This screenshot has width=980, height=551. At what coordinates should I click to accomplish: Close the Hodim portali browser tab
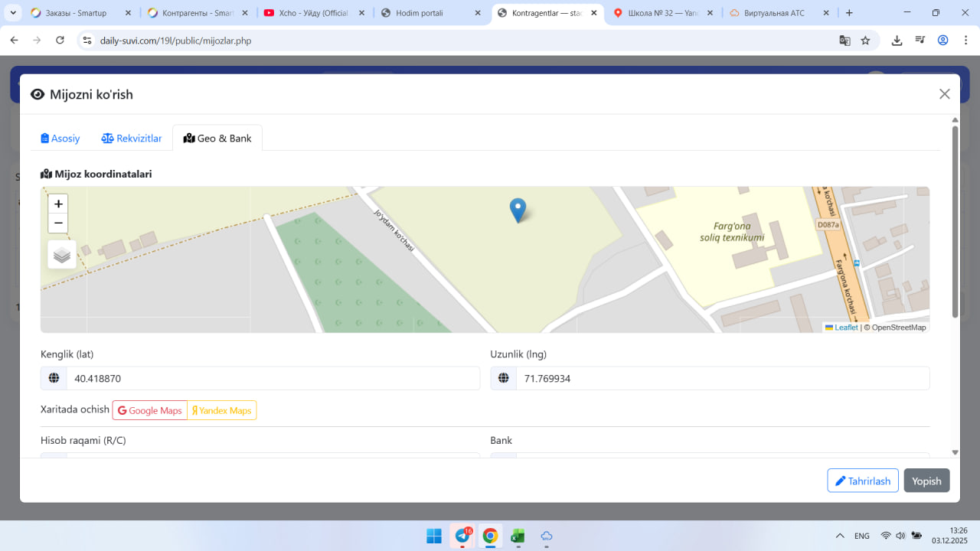(478, 13)
